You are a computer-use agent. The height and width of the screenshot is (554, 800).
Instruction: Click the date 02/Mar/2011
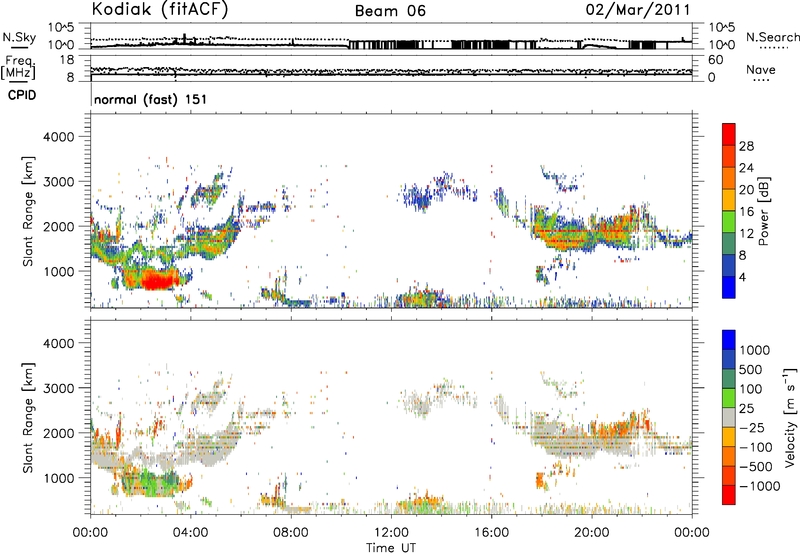pos(638,10)
